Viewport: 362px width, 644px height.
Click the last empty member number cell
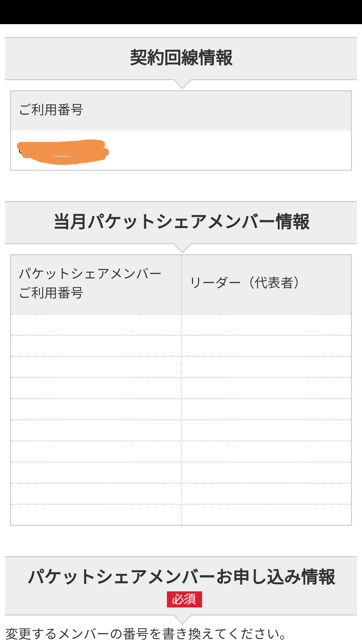pos(96,515)
